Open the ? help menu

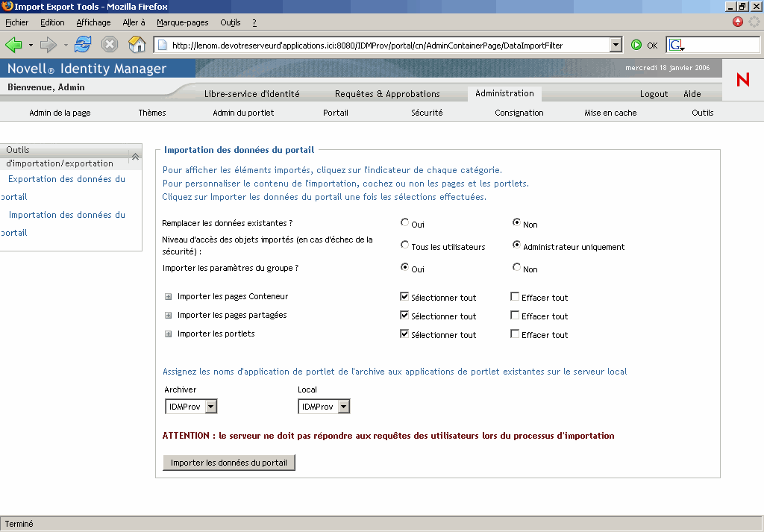coord(254,22)
